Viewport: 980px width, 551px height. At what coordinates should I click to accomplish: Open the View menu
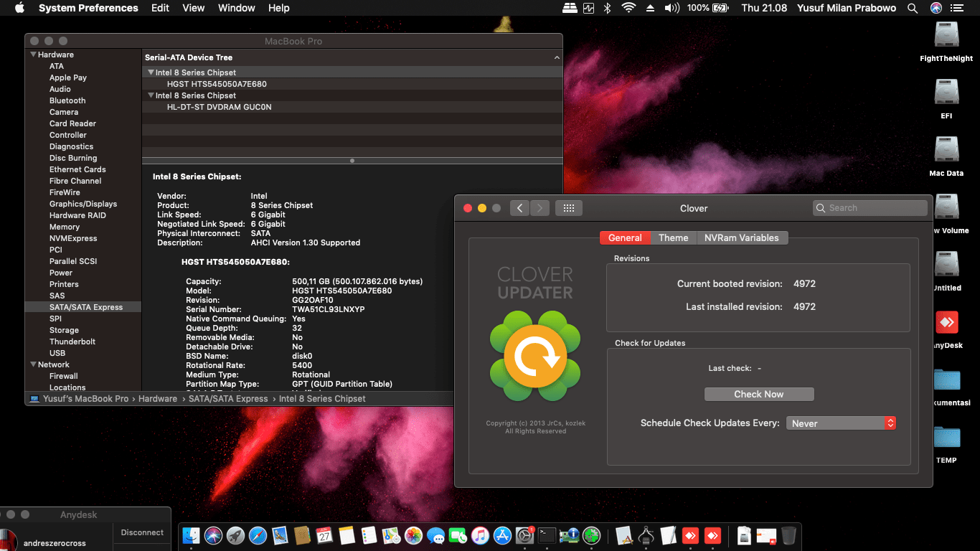click(x=194, y=8)
